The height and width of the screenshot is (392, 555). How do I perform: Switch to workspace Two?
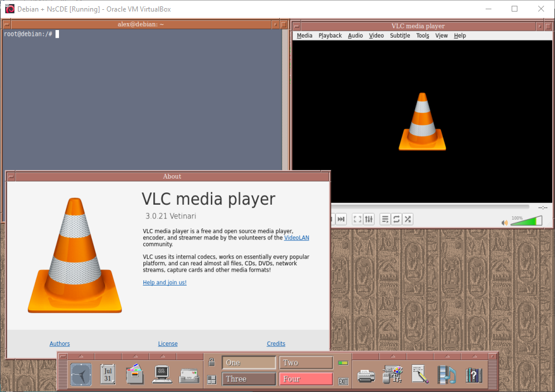pos(306,363)
